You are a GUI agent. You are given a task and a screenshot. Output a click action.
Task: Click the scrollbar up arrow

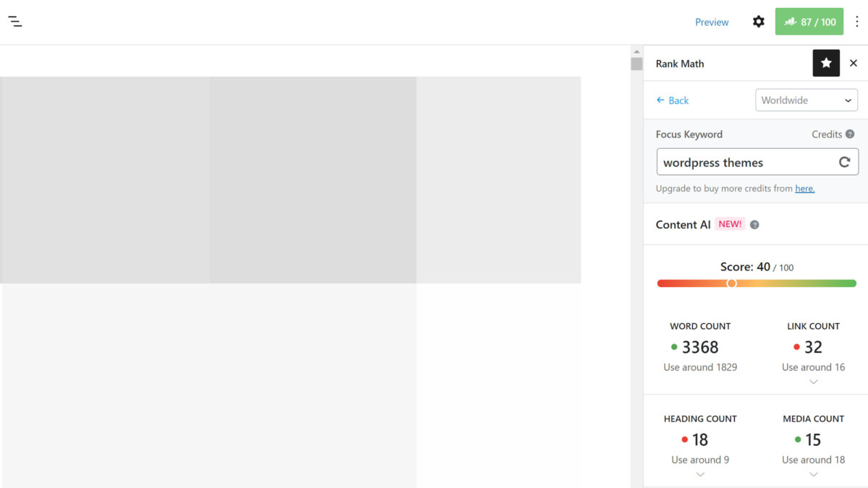click(637, 52)
